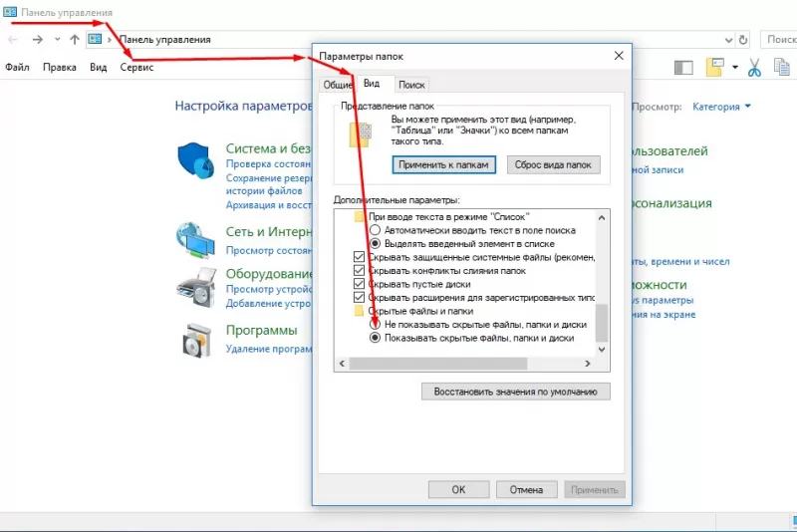
Task: Open the Правка menu
Action: pos(60,67)
